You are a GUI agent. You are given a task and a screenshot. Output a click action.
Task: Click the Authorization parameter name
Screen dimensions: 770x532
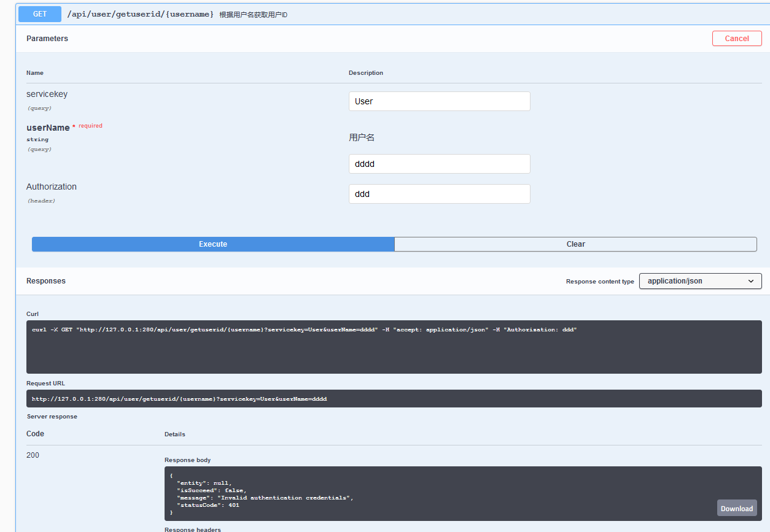(52, 187)
